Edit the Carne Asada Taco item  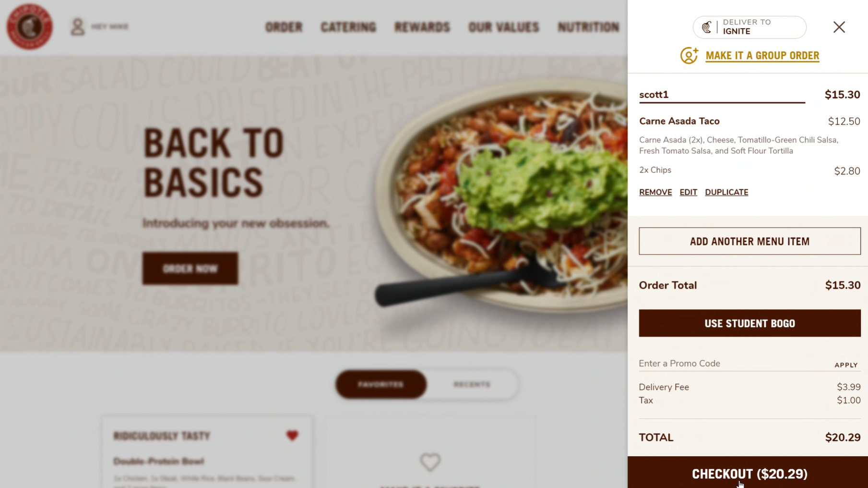(x=688, y=192)
